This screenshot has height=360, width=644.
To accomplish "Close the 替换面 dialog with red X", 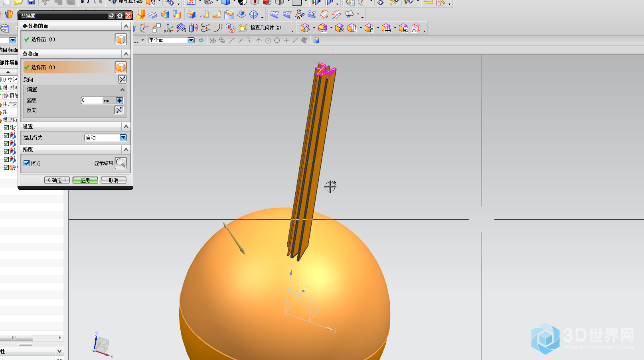I will coord(128,16).
